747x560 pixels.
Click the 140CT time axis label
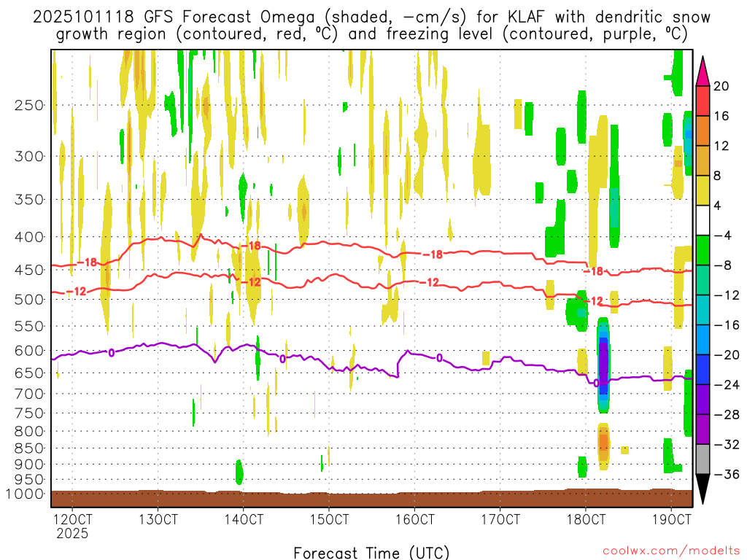point(244,518)
